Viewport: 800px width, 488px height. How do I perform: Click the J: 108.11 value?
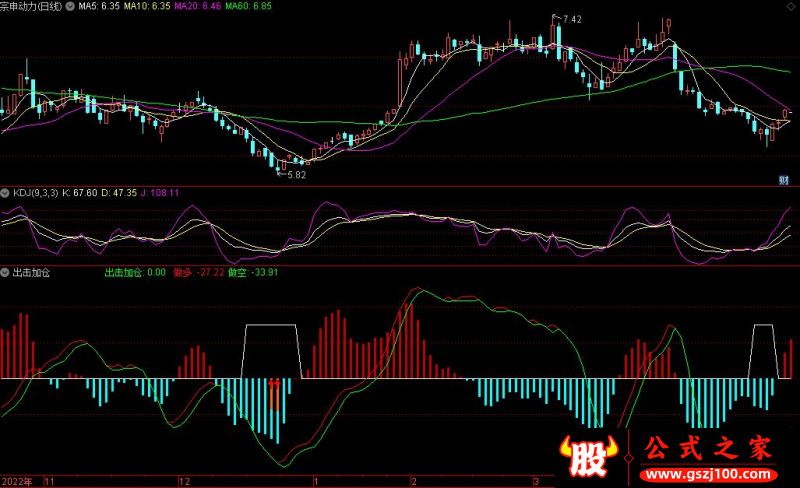160,193
